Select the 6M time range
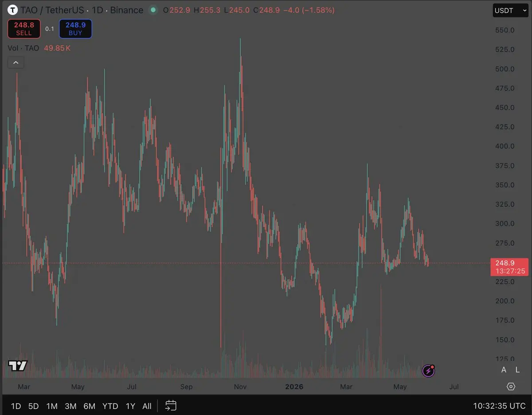This screenshot has height=415, width=532. pos(89,406)
